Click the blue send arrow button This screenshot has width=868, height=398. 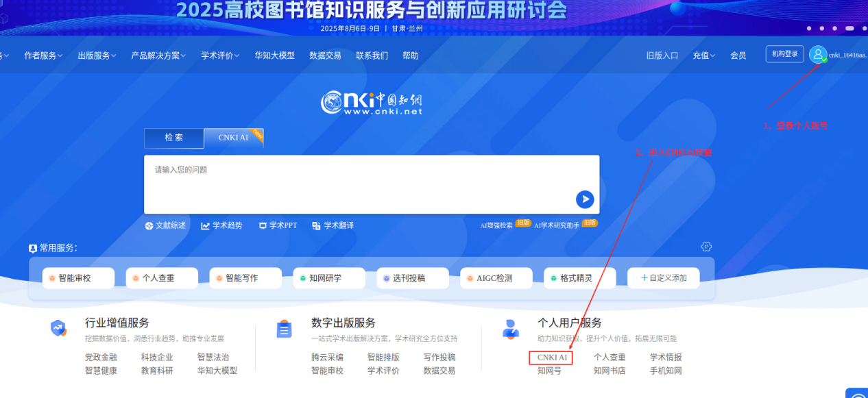coord(584,199)
